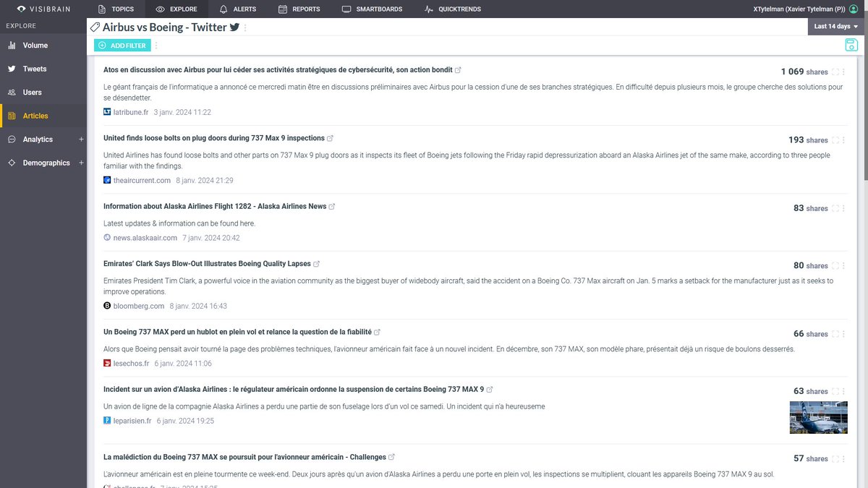Select Articles in the sidebar
The height and width of the screenshot is (488, 868).
point(43,116)
